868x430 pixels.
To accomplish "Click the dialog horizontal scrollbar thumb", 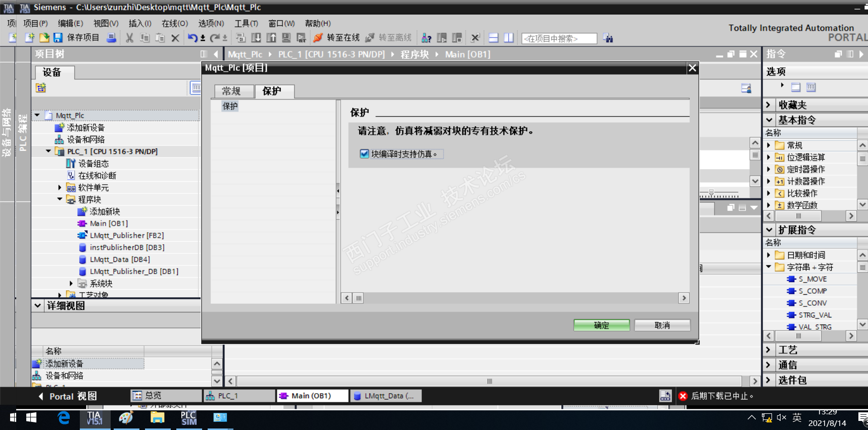I will tap(358, 298).
